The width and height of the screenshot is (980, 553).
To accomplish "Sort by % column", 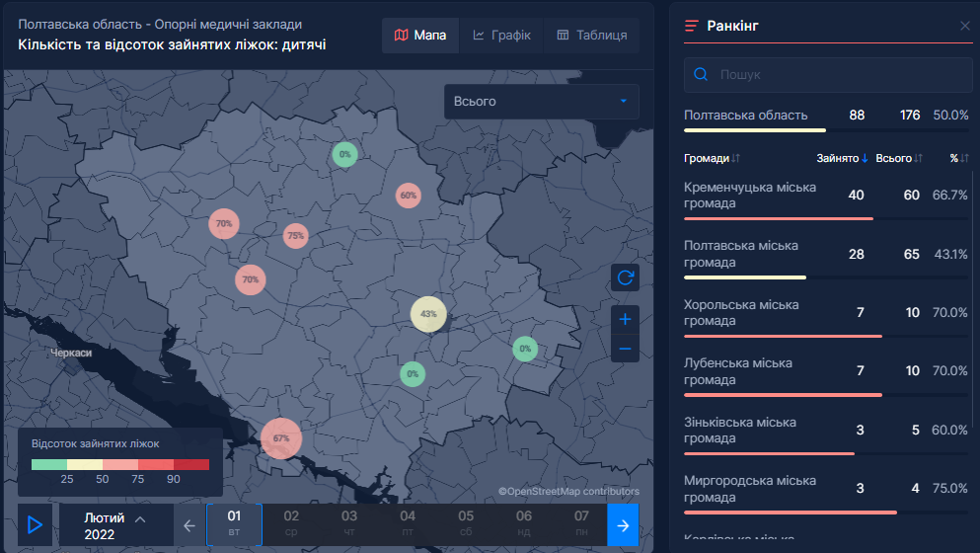I will 959,158.
